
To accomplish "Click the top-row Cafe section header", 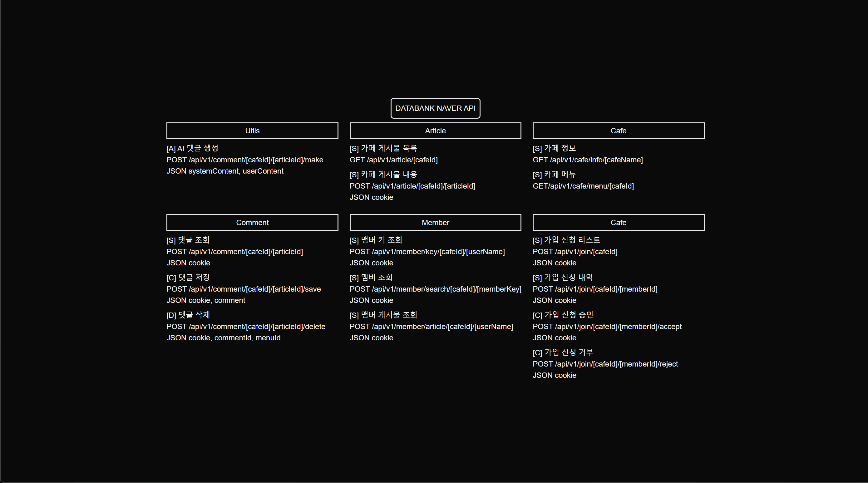I will [x=618, y=131].
